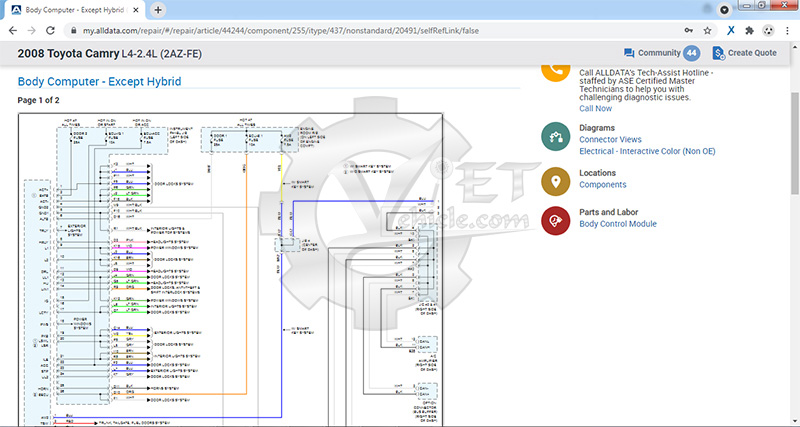Open saved password key icon

tap(689, 31)
